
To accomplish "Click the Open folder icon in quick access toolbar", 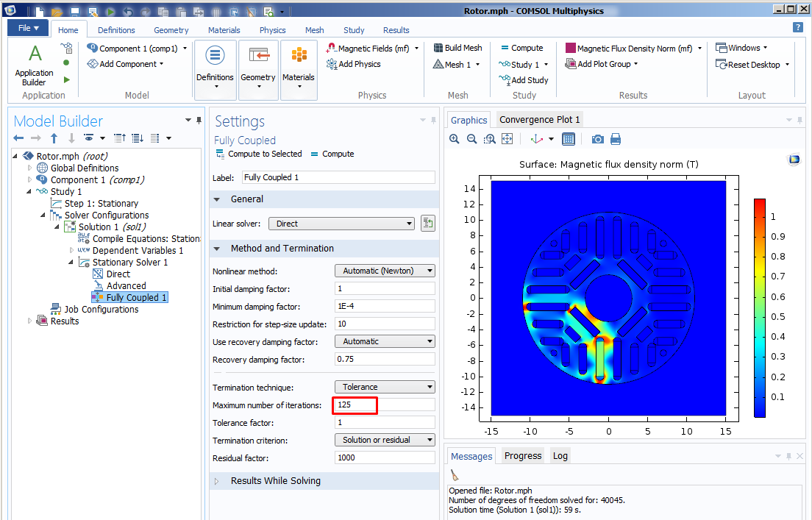I will pos(57,11).
